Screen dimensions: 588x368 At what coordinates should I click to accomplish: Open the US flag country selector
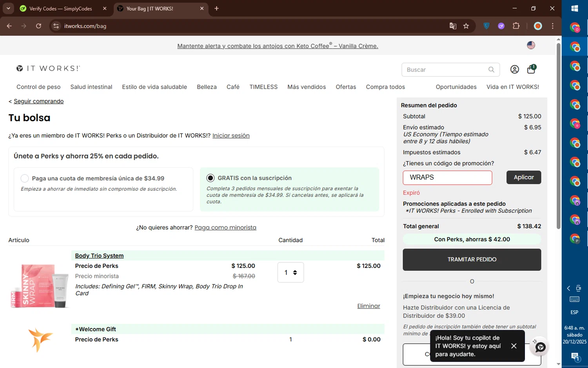[531, 46]
